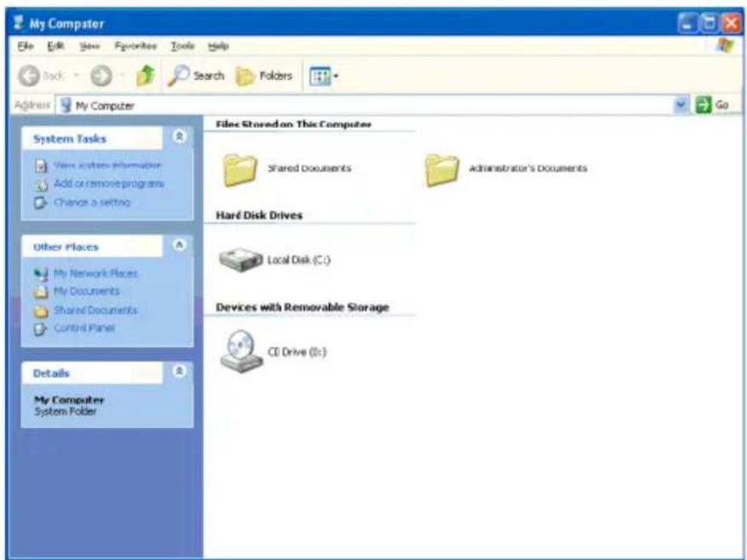Click the Administrator's Documents label
Screen dimensions: 747x560
[528, 168]
